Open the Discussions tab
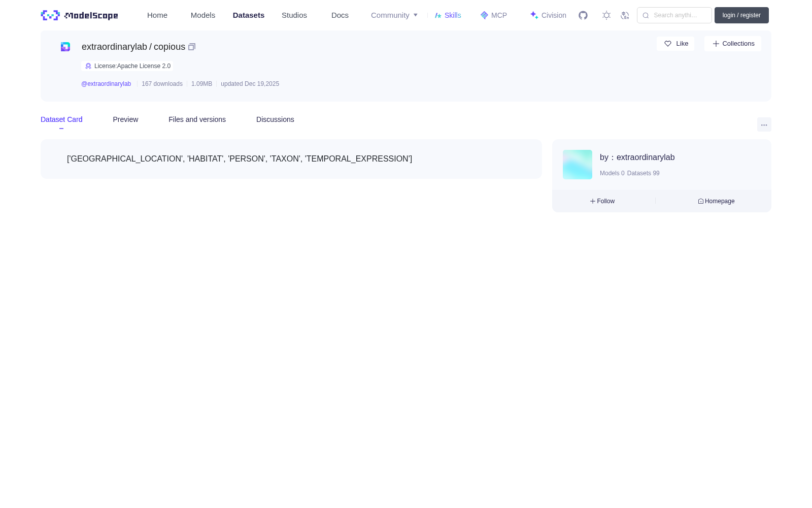The image size is (812, 508). 275,119
